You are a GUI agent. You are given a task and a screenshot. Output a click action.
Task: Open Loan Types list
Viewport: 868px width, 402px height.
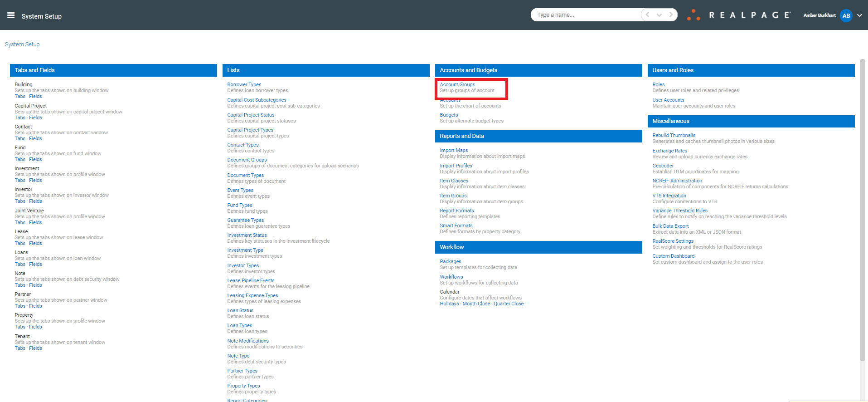click(x=240, y=325)
